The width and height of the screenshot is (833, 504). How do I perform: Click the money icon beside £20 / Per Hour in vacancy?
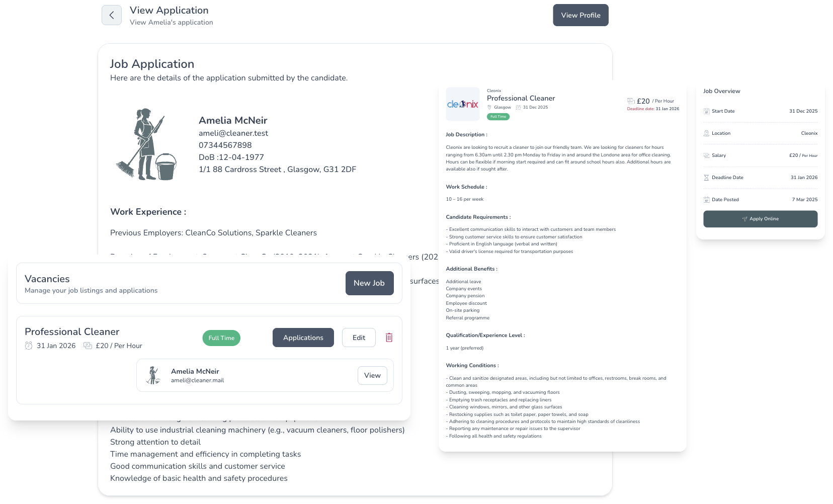pos(88,346)
